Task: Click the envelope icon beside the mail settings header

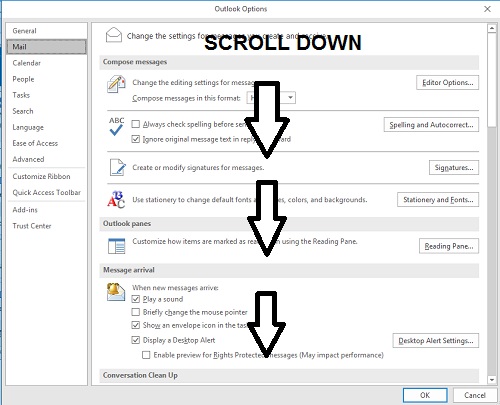Action: point(114,35)
